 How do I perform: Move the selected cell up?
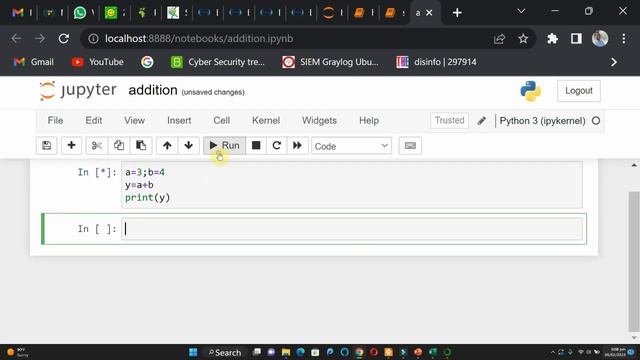[167, 146]
